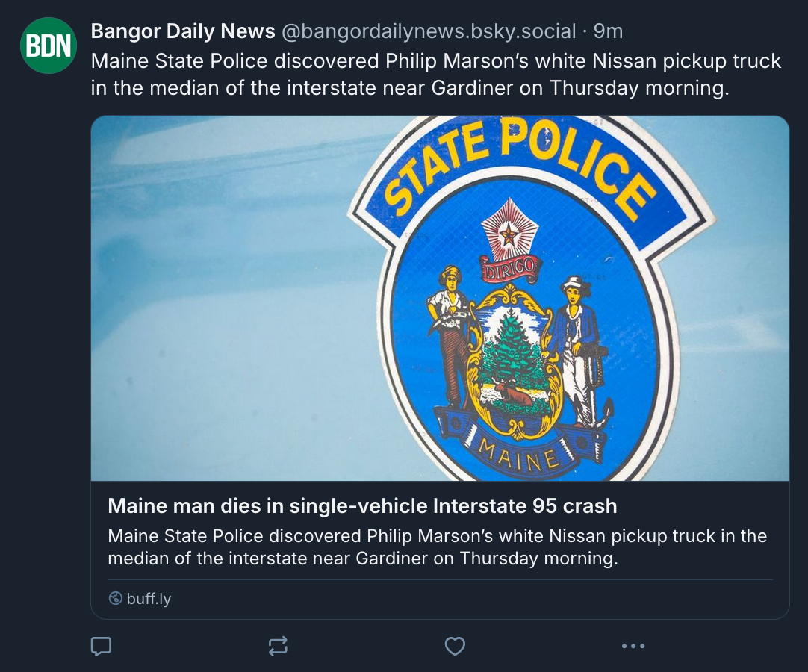Open the three-dot more options menu
808x672 pixels.
click(x=633, y=646)
